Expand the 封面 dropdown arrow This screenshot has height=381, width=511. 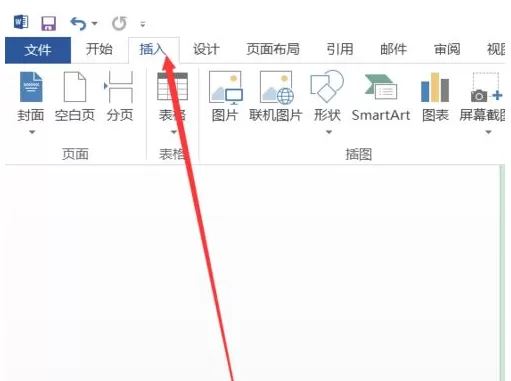(32, 132)
